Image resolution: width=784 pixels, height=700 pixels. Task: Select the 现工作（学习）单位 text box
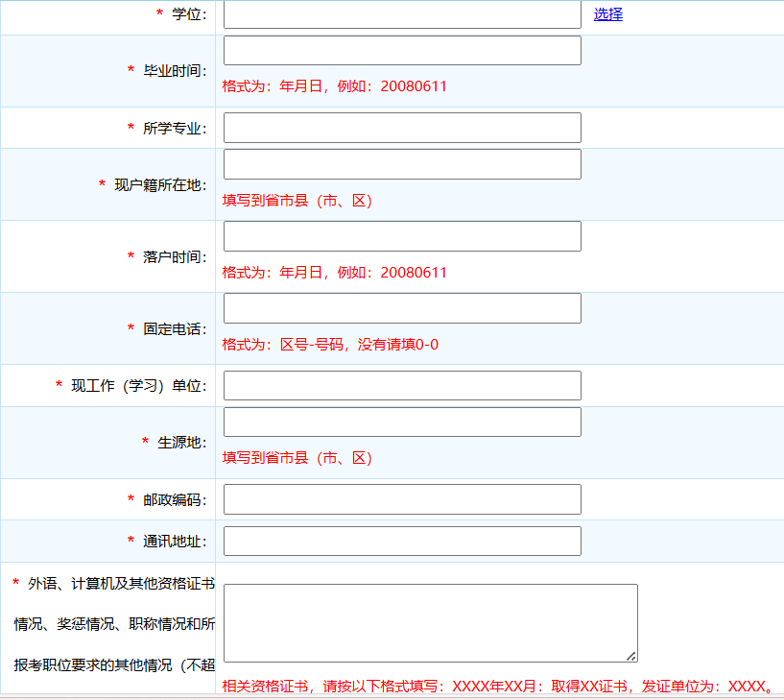(402, 385)
